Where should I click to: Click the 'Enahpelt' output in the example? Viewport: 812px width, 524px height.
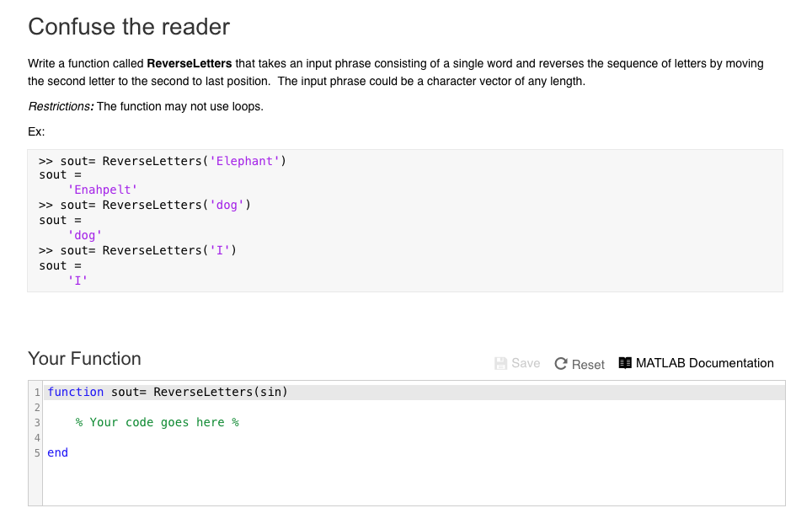click(103, 190)
